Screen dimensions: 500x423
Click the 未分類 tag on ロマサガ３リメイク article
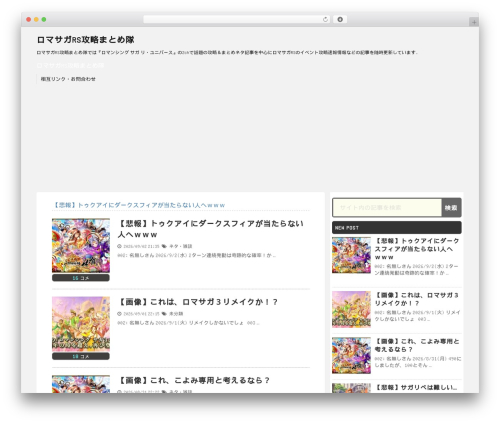[176, 314]
